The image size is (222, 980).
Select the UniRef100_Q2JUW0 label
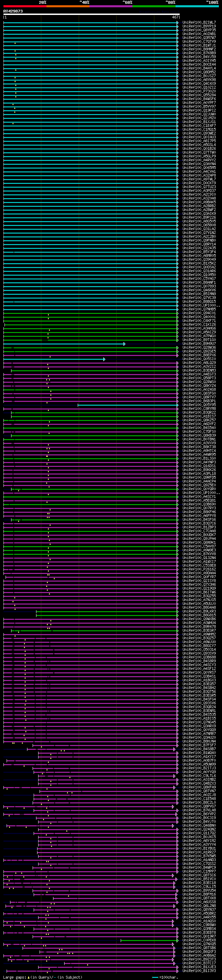(x=199, y=114)
